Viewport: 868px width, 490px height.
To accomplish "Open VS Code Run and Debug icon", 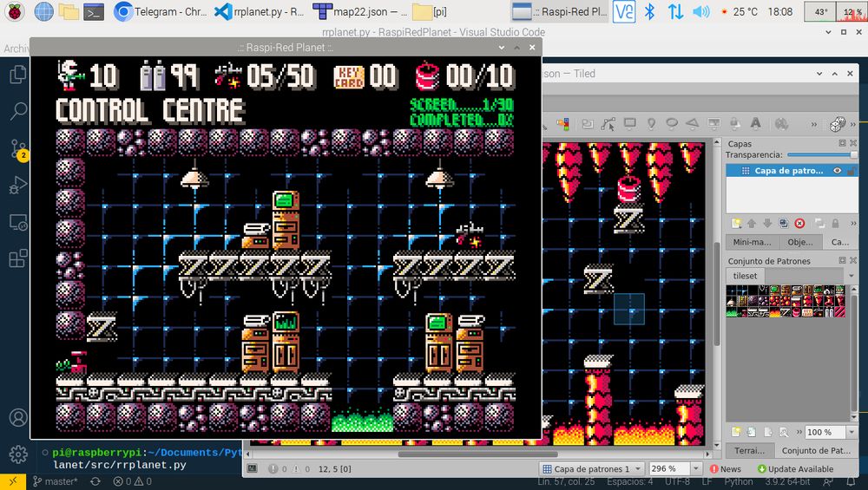I will [x=17, y=186].
